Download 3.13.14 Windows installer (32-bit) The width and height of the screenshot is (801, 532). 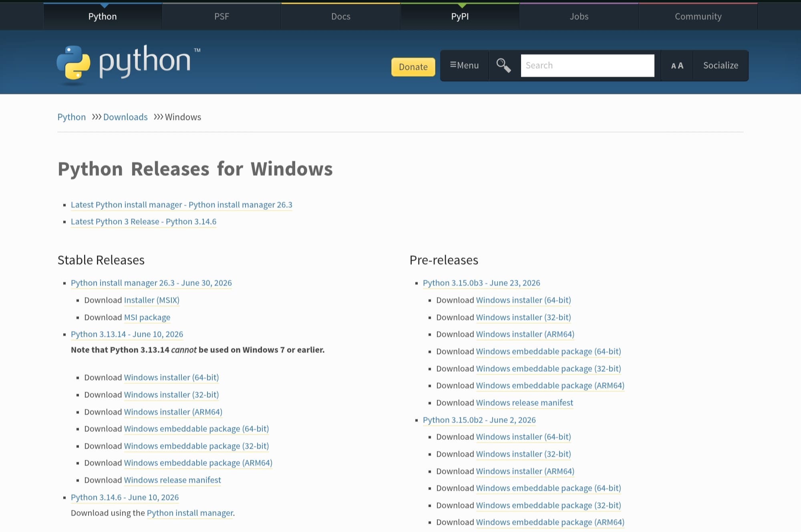pyautogui.click(x=171, y=395)
